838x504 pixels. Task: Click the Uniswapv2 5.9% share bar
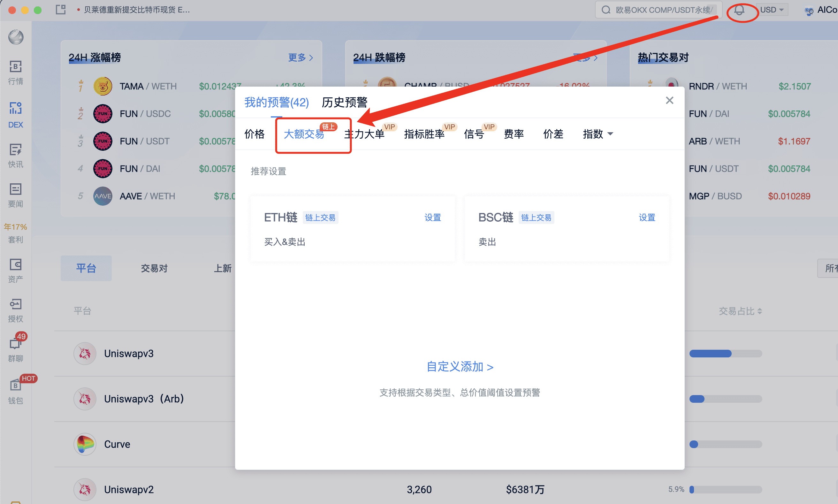726,489
